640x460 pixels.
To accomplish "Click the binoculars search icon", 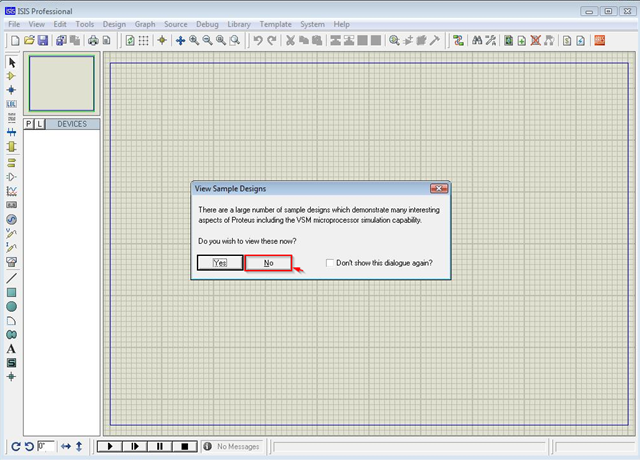I will click(477, 40).
